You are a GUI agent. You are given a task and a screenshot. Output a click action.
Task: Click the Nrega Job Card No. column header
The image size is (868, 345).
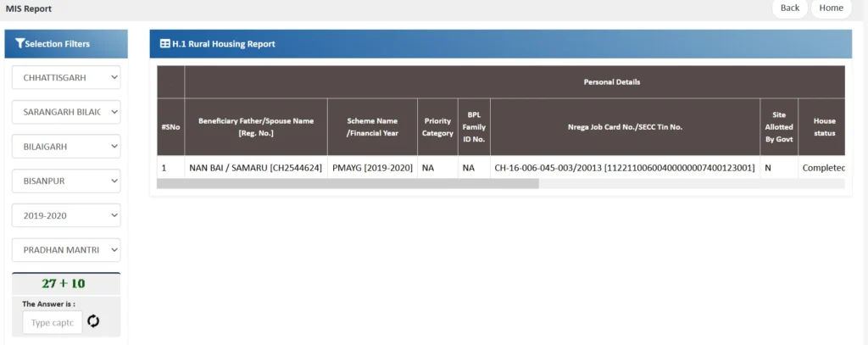tap(625, 127)
